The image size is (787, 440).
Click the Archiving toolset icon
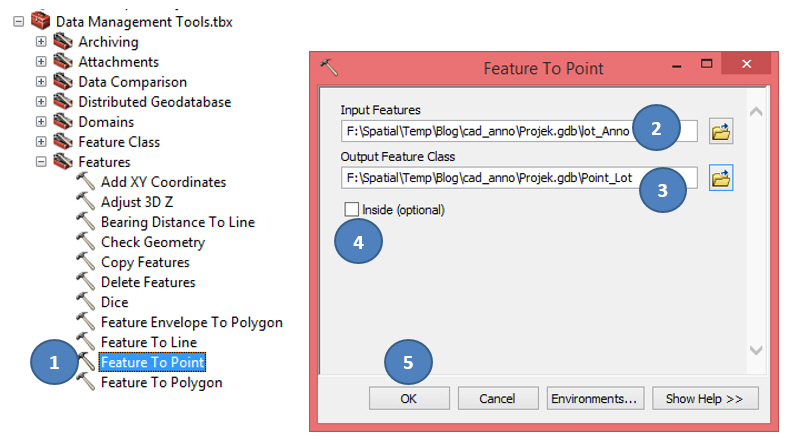[63, 42]
